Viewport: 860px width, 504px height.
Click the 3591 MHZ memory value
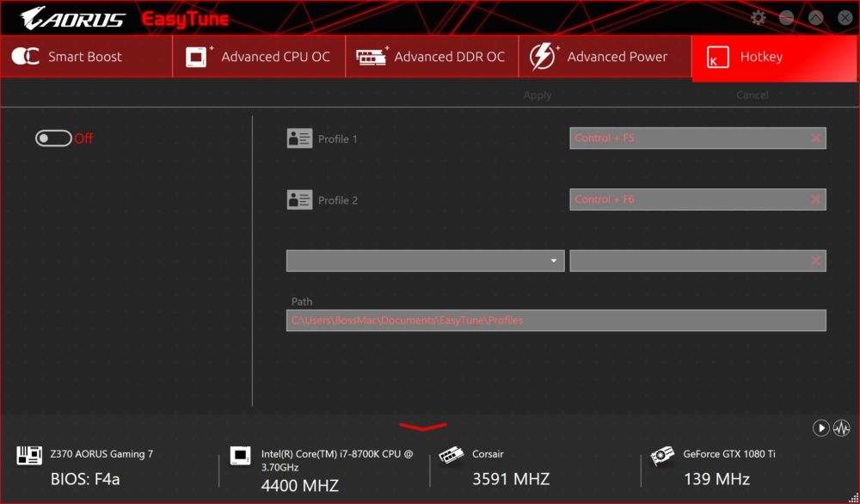point(511,479)
